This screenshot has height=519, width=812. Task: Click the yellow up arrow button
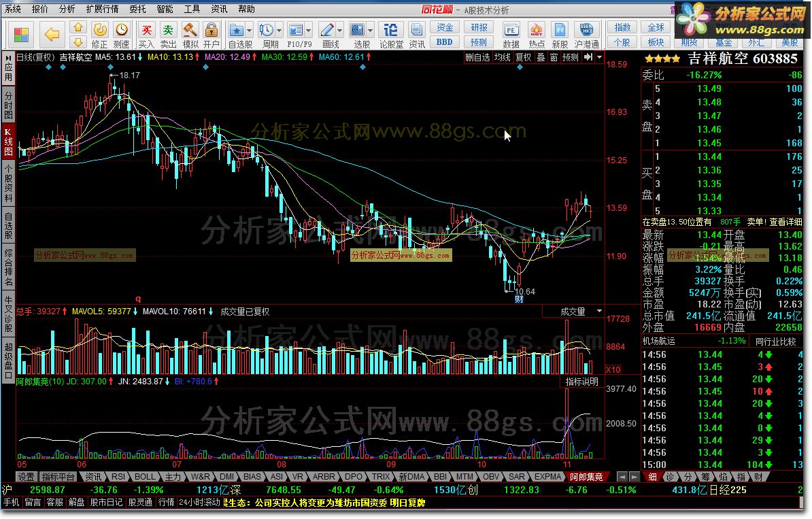[x=78, y=27]
